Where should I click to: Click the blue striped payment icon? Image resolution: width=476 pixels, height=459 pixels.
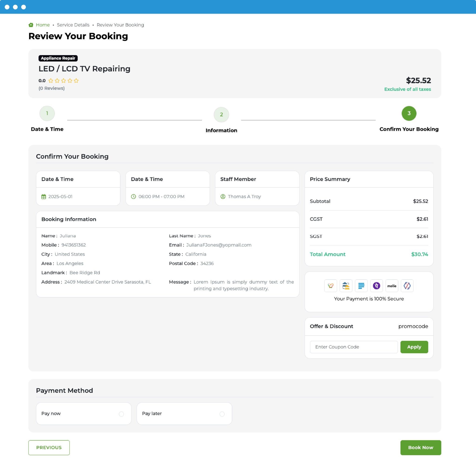tap(361, 286)
